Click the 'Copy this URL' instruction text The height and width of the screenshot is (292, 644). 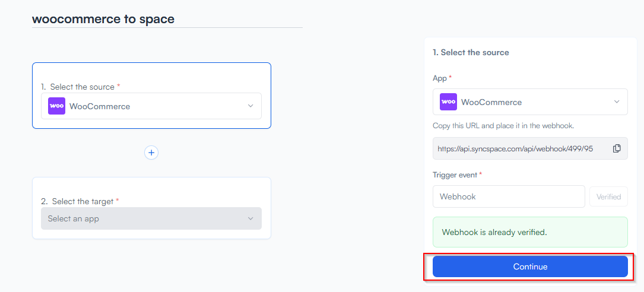click(503, 126)
